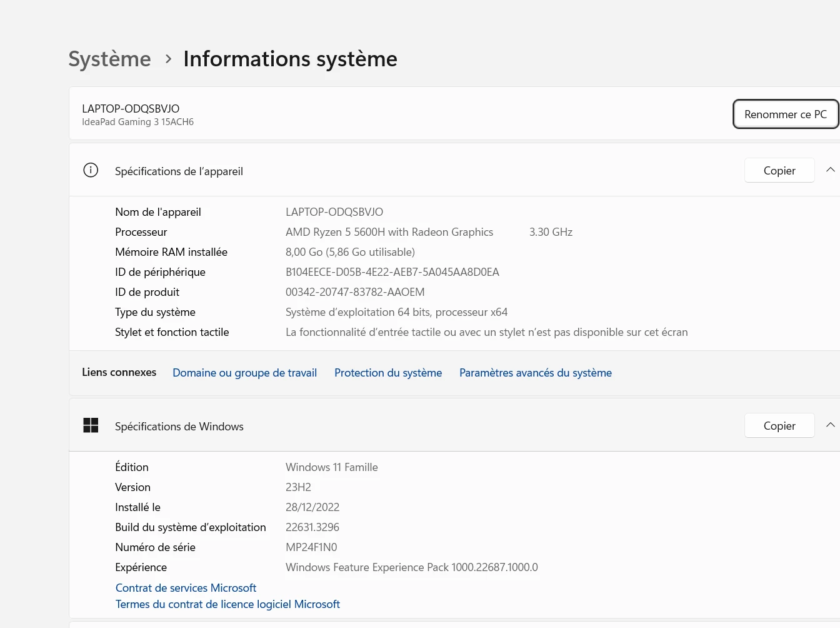Open Contrat de services Microsoft link

coord(186,588)
